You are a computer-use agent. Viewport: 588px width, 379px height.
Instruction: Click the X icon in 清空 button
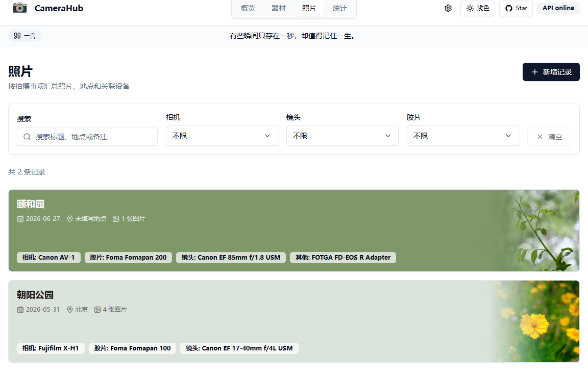540,137
